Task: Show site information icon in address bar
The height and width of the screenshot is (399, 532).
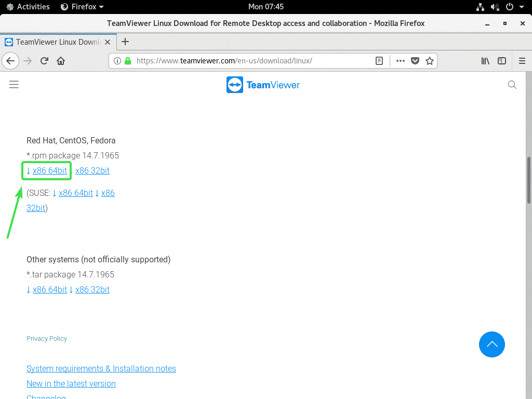Action: click(x=117, y=61)
